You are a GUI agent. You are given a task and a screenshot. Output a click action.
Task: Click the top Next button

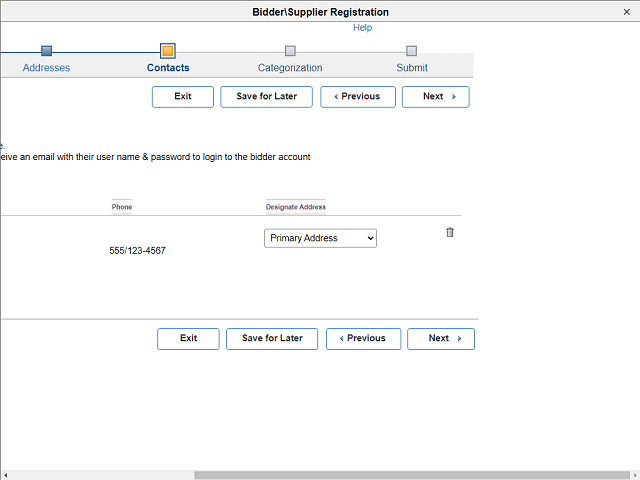click(x=436, y=97)
